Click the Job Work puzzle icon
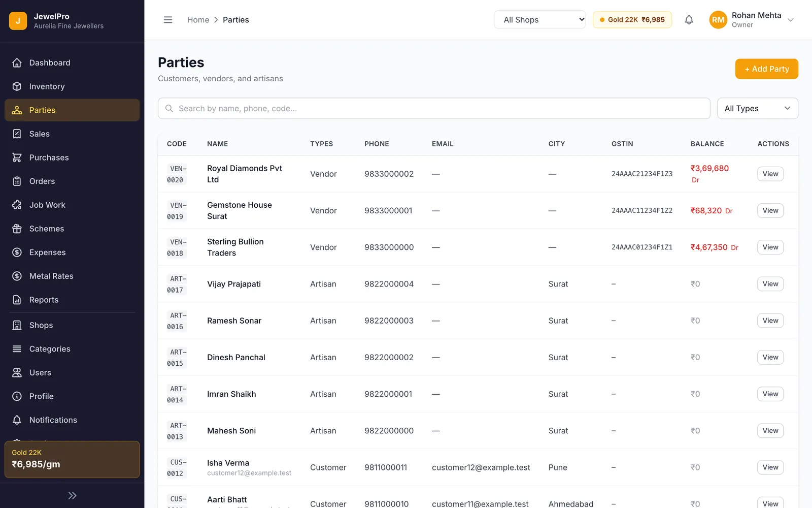 click(x=17, y=205)
